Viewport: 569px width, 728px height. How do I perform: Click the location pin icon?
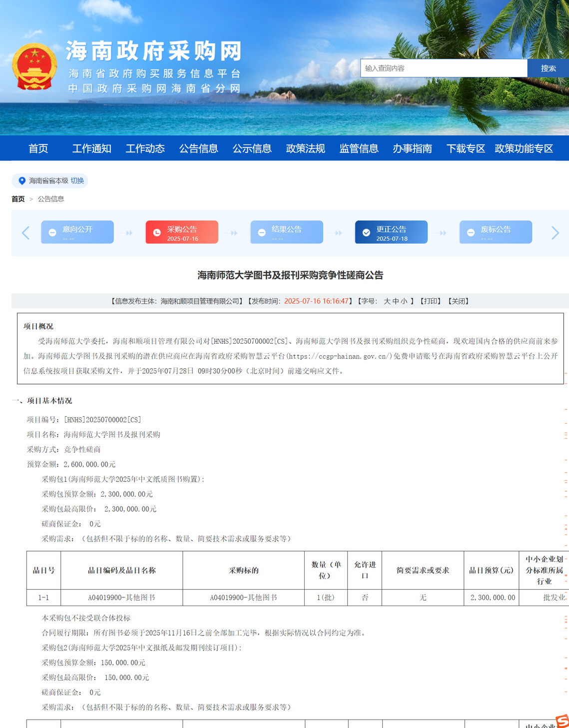[x=21, y=181]
